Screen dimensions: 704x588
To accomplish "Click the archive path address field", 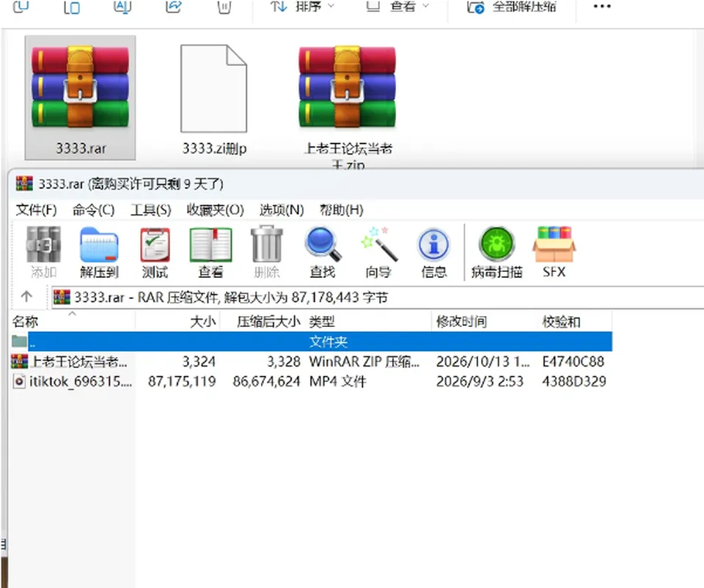I will [377, 297].
